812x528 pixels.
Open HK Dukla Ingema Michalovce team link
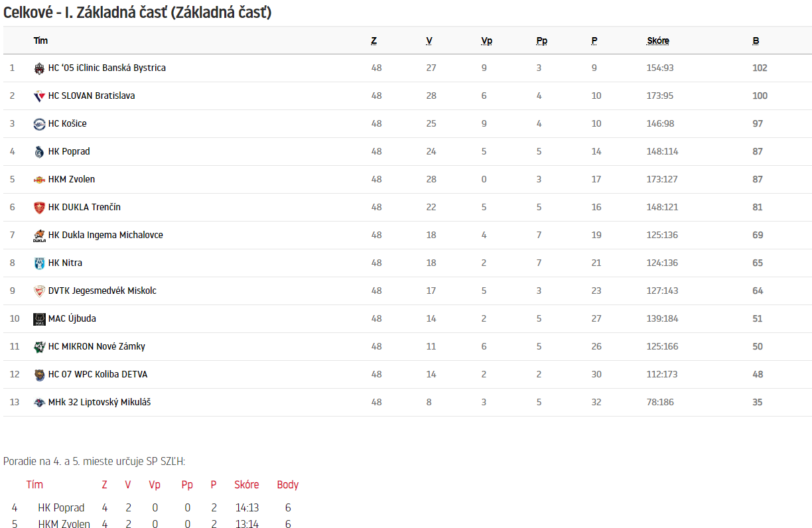click(x=105, y=235)
